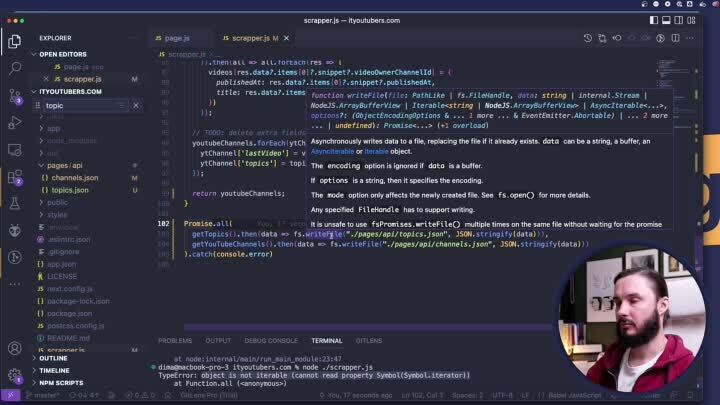Viewport: 720px width, 405px height.
Task: Follow the AsyncIterable link in hover tooltip
Action: [332, 152]
